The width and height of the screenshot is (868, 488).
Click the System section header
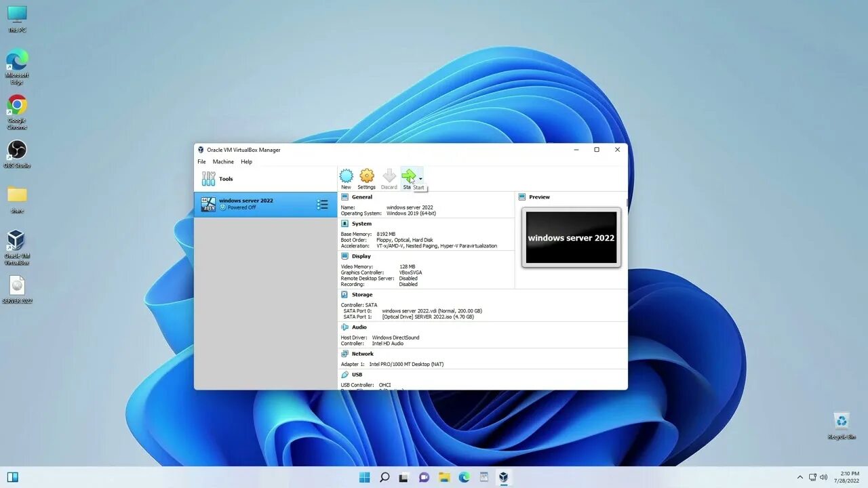pyautogui.click(x=361, y=224)
